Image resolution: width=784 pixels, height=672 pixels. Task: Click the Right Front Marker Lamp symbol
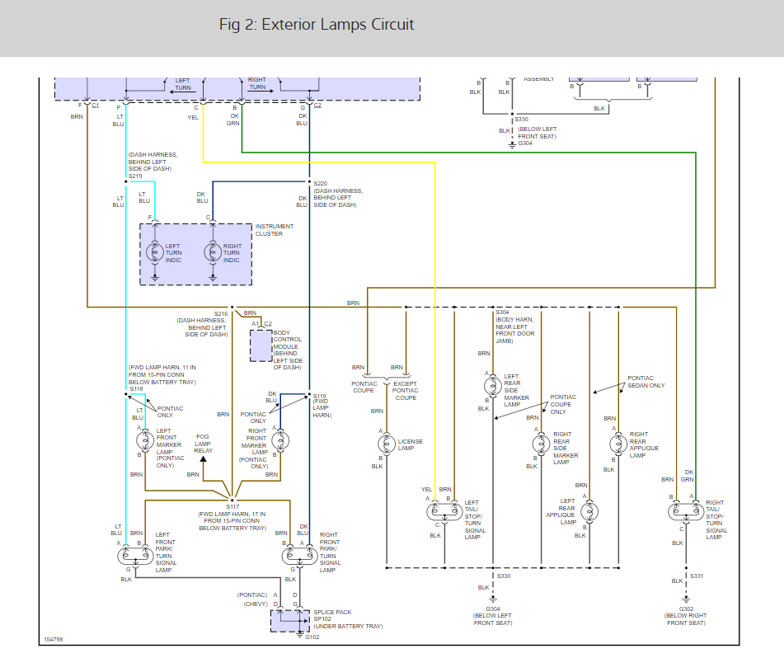[280, 440]
